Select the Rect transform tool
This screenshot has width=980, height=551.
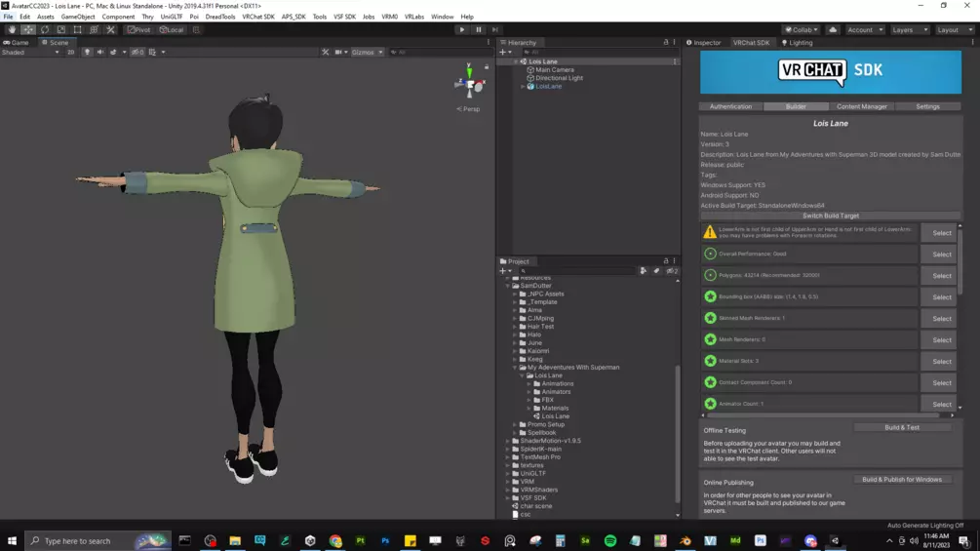[x=77, y=29]
